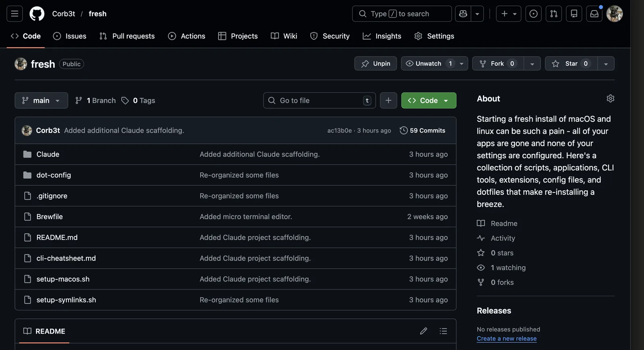Open the Claude folder

pos(48,154)
